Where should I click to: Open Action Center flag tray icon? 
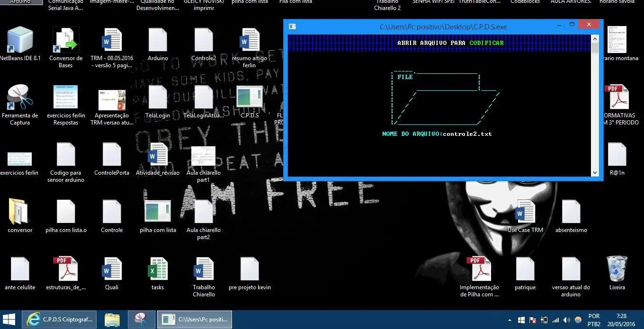click(533, 320)
